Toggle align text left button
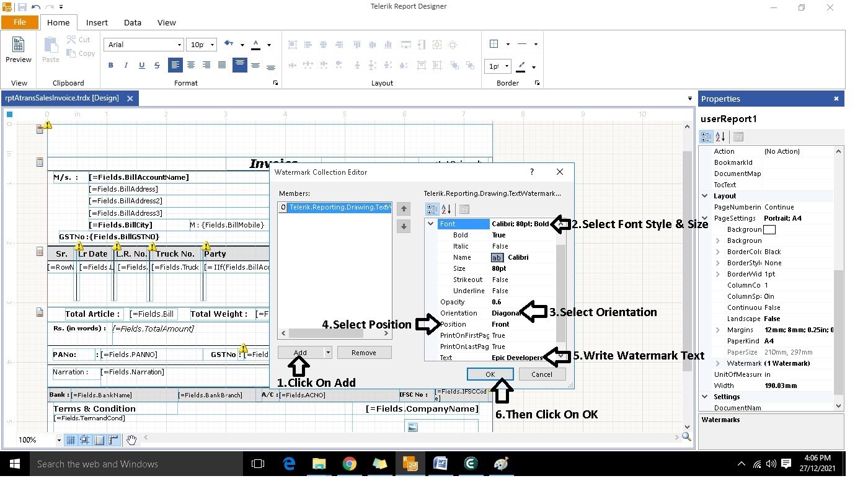The height and width of the screenshot is (481, 868). tap(175, 65)
